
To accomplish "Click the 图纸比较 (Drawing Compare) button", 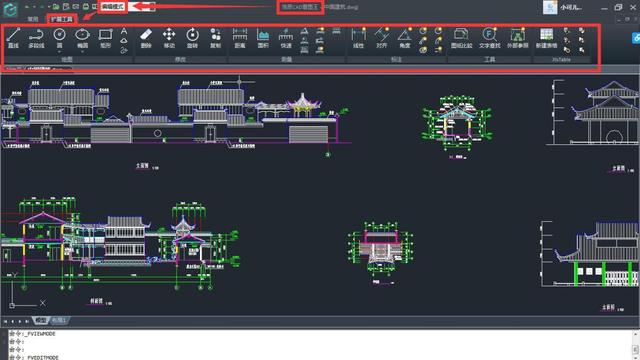I will pos(462,38).
